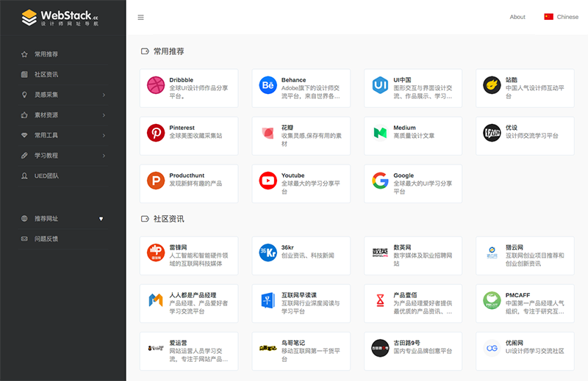The image size is (588, 381).
Task: Toggle the sidebar hamburger menu
Action: [141, 17]
